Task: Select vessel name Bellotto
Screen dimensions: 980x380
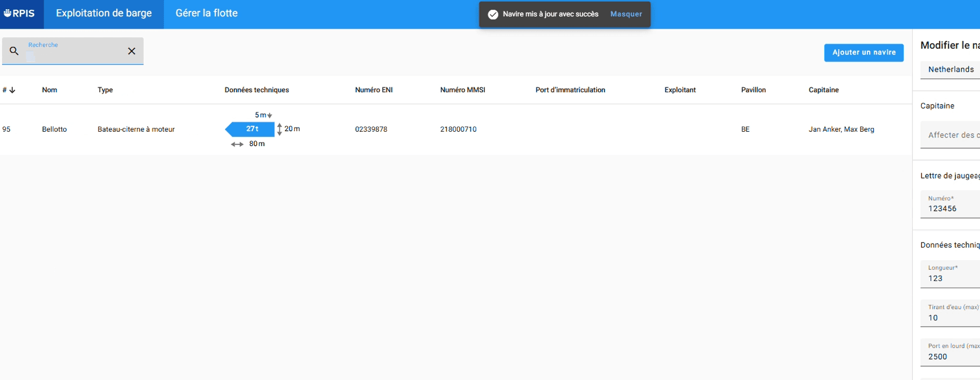Action: click(x=54, y=129)
